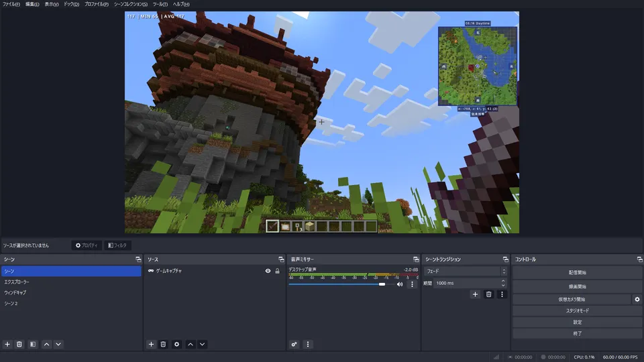
Task: Open the scene filters icon in Scenes panel
Action: click(33, 344)
